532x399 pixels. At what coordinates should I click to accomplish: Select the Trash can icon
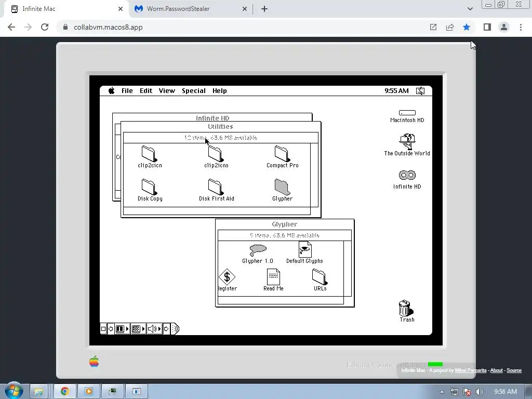pos(406,308)
